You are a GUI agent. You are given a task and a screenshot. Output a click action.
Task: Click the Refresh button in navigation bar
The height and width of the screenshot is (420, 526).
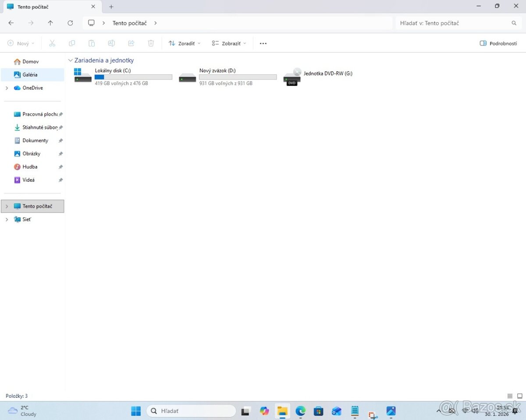pos(70,23)
